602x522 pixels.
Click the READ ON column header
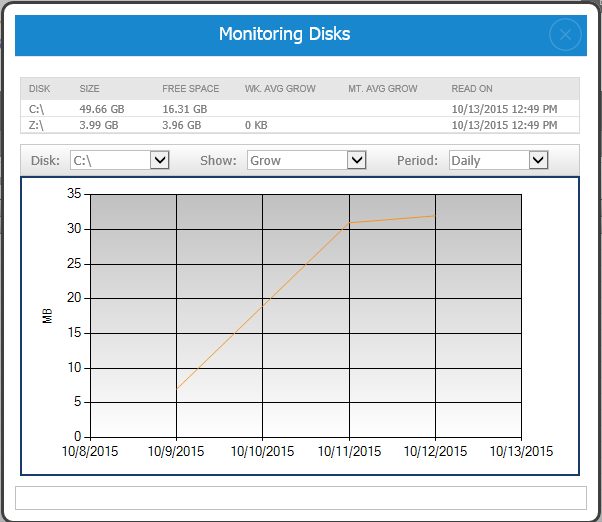point(472,89)
